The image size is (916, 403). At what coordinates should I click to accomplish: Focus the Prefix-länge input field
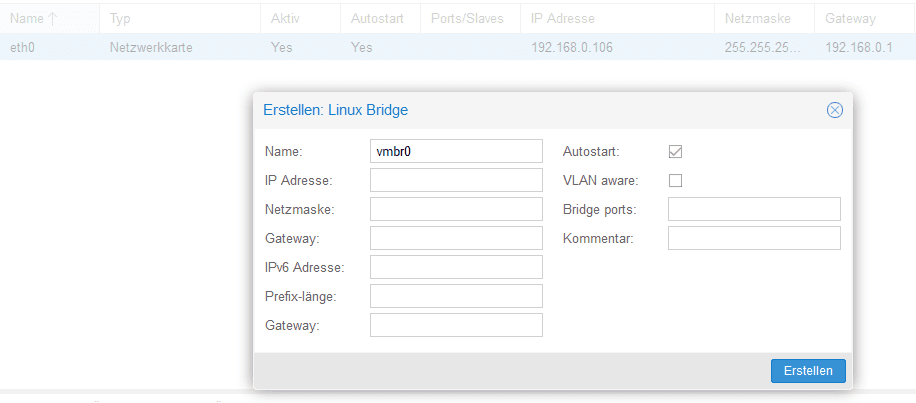coord(456,296)
